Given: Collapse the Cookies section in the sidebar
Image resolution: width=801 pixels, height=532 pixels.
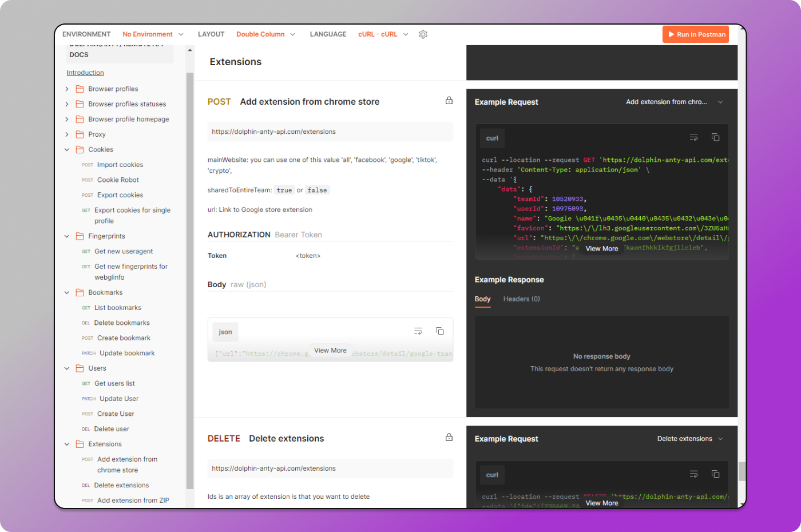Looking at the screenshot, I should 67,149.
